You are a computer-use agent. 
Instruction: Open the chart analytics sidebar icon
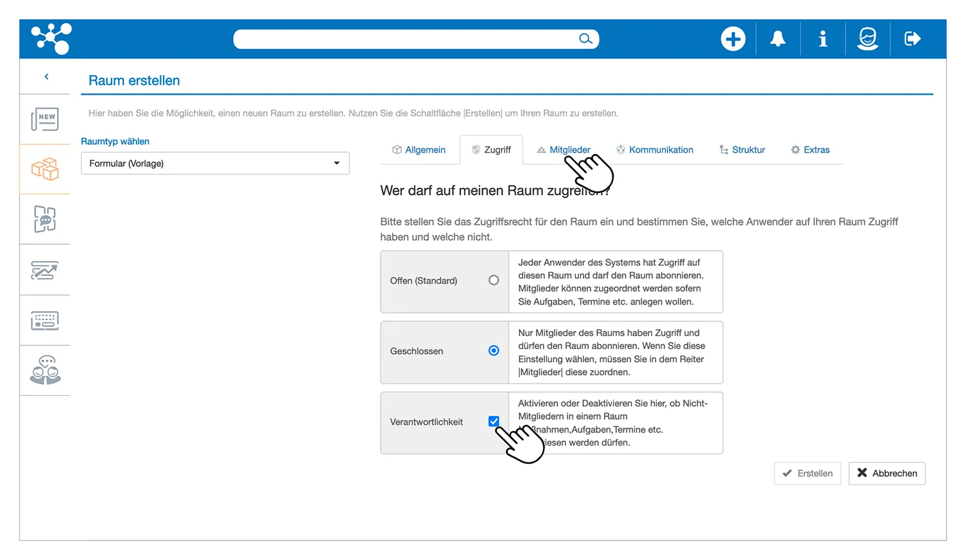click(45, 270)
